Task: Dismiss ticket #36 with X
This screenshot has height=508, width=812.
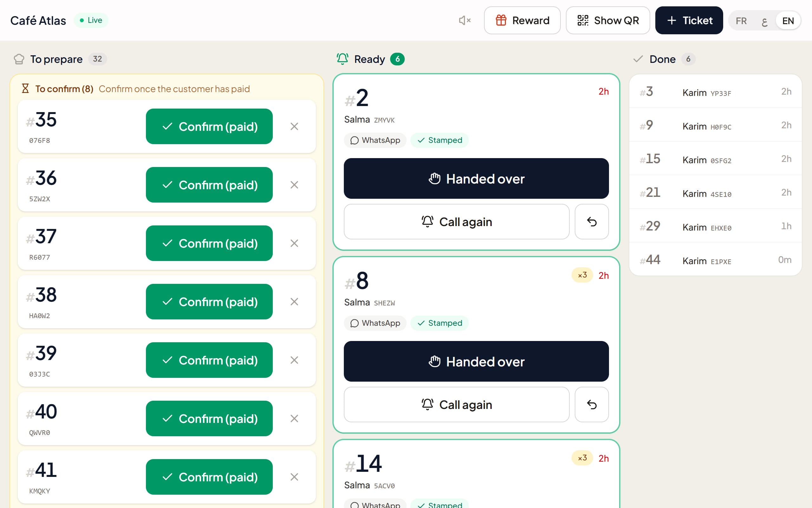Action: pos(294,185)
